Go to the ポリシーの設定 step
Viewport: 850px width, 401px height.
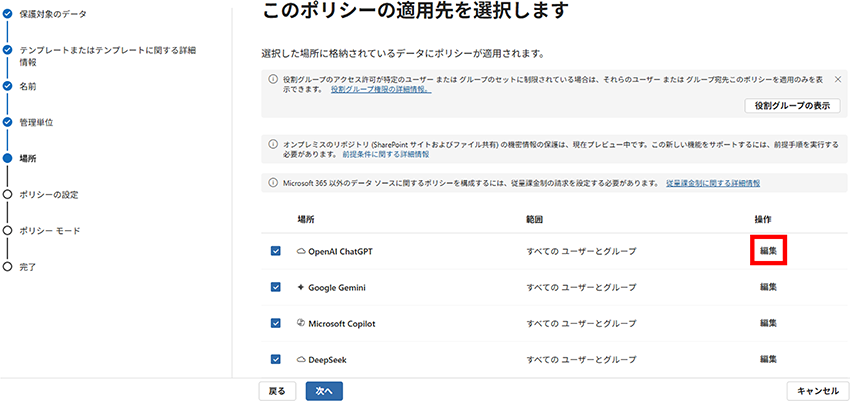point(49,194)
